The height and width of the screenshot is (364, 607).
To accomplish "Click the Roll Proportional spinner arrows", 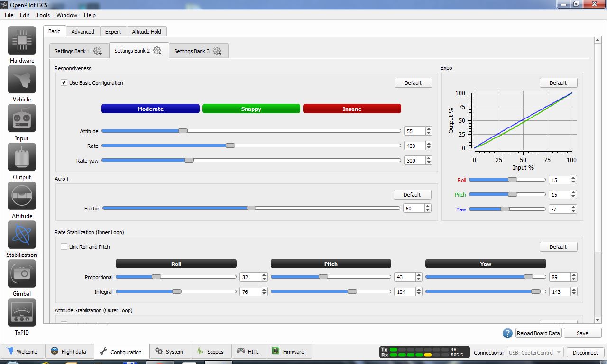I will [x=264, y=277].
